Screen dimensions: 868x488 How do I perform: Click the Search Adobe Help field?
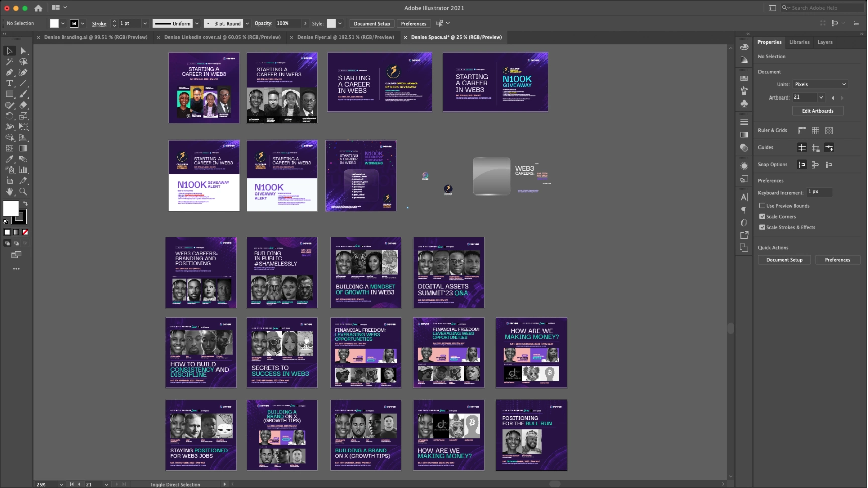click(824, 8)
